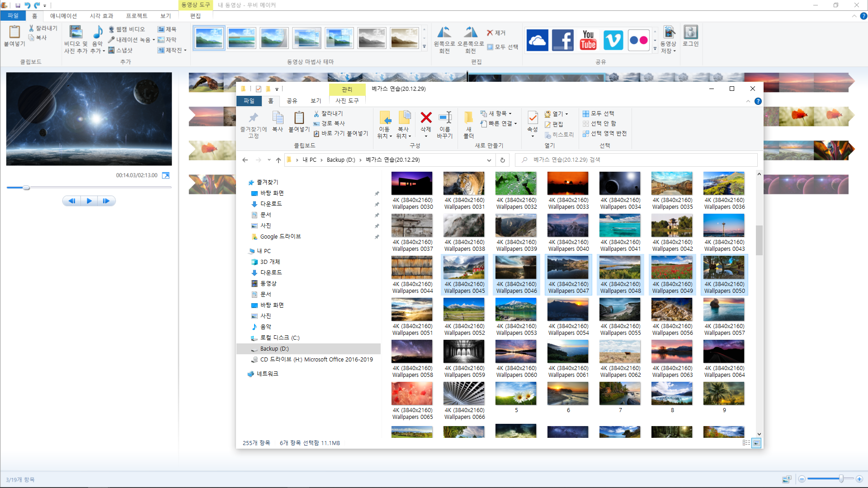
Task: Open the Animations tab in Movie Maker
Action: click(63, 16)
